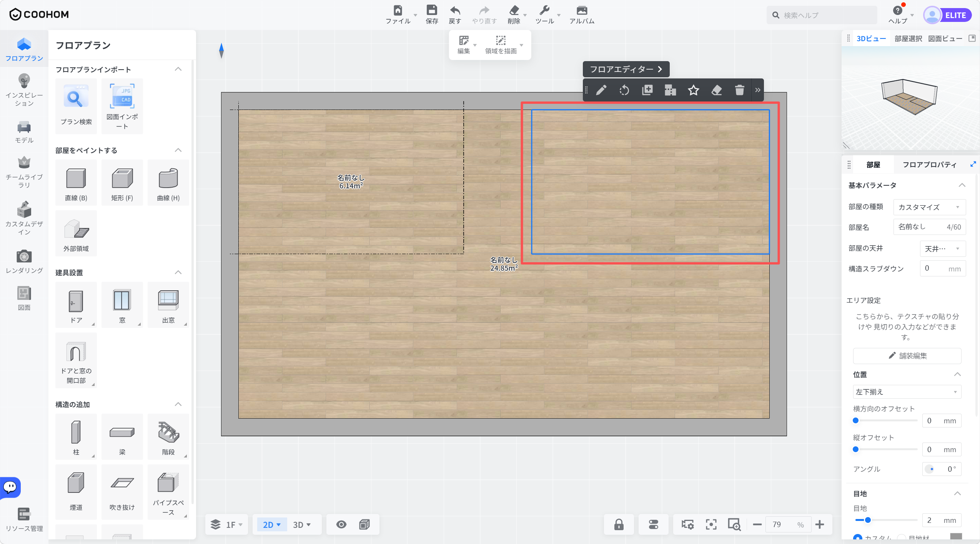Choose the 外部領域 exterior area tool
Screen dimensions: 980x544
click(76, 234)
